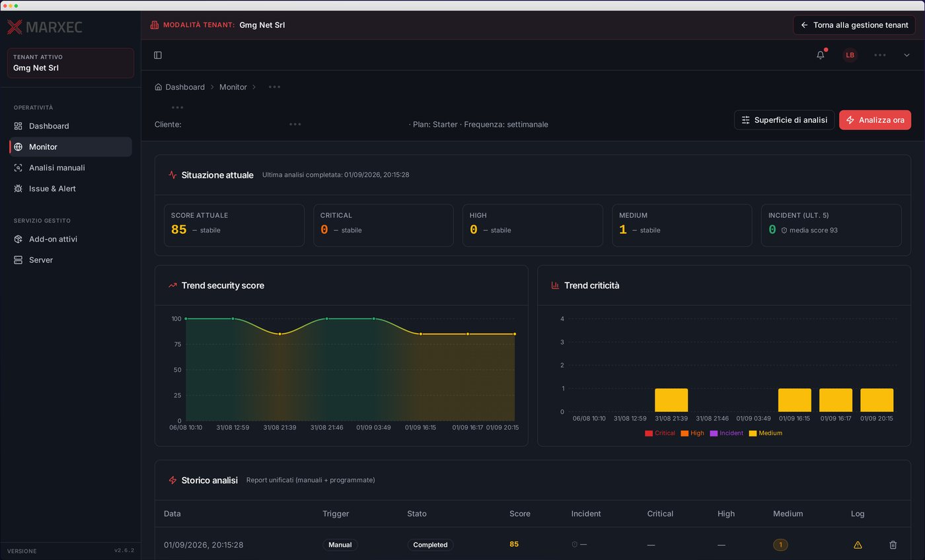Image resolution: width=925 pixels, height=560 pixels.
Task: Open Issue & Alert in sidebar
Action: tap(70, 189)
